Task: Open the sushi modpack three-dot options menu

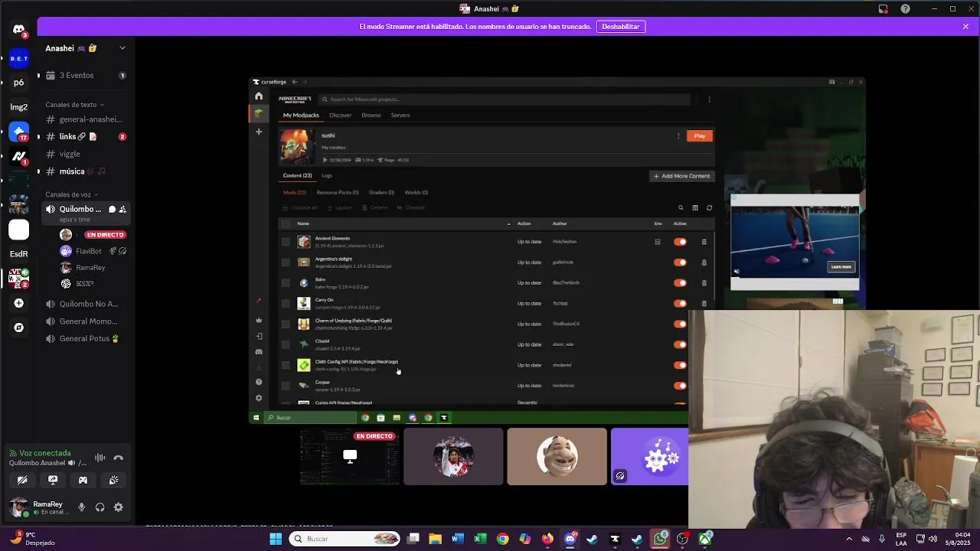Action: [678, 136]
